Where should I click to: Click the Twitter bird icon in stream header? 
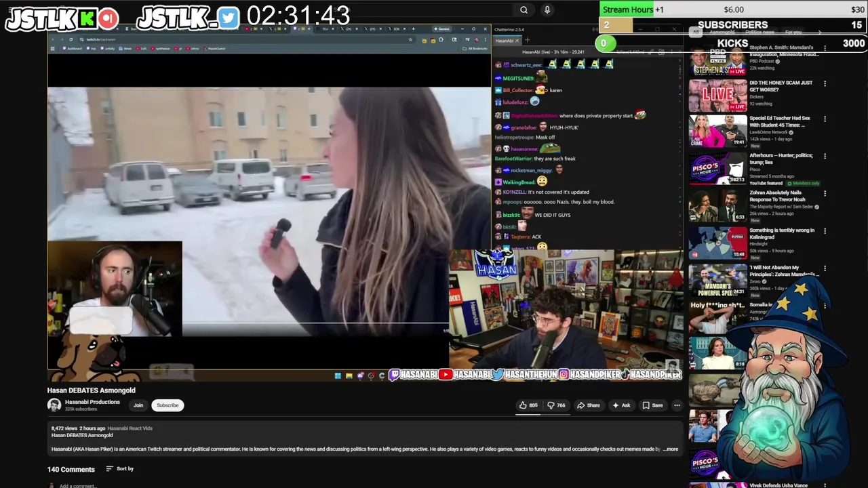229,18
